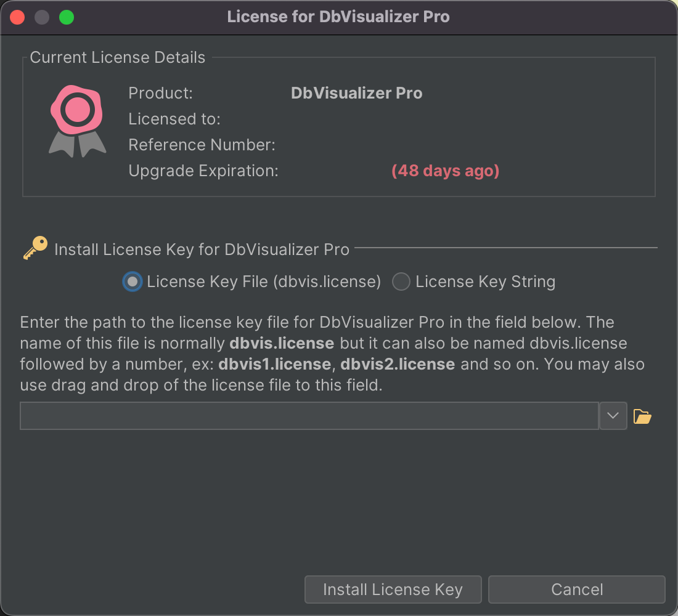The height and width of the screenshot is (616, 678).
Task: Click the green zoom window button
Action: coord(67,17)
